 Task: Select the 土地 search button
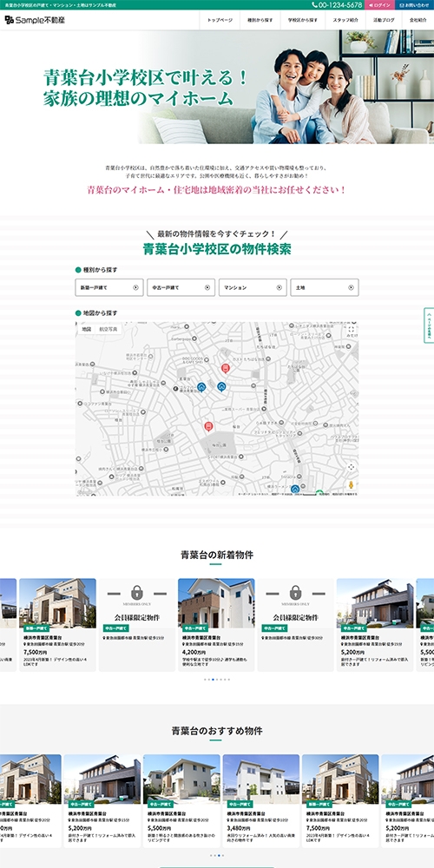pos(325,287)
